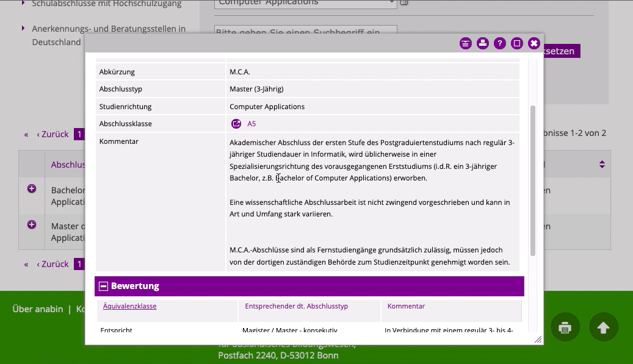Open the Abschlussklasse external link icon
This screenshot has width=633, height=364.
coord(236,124)
